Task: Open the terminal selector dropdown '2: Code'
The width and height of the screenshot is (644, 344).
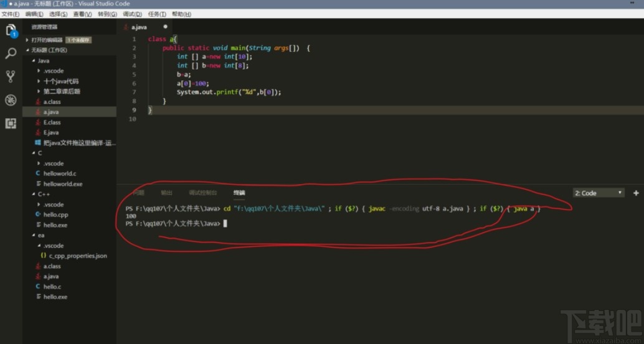Action: (599, 193)
